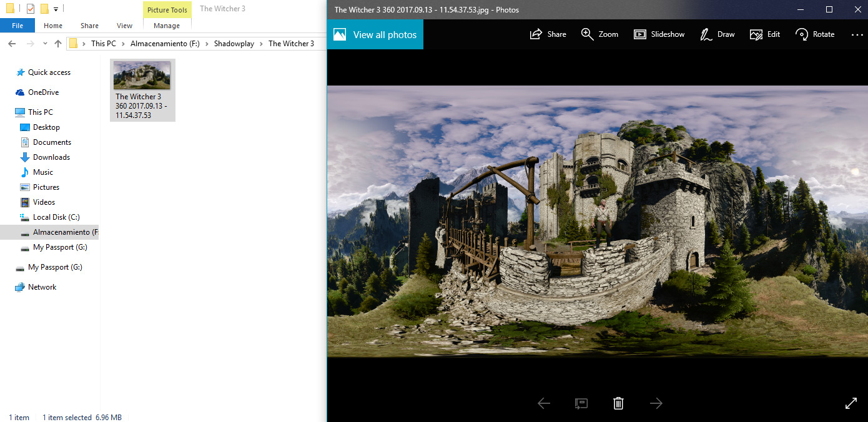868x422 pixels.
Task: Click the '1 item' status bar text
Action: [19, 417]
